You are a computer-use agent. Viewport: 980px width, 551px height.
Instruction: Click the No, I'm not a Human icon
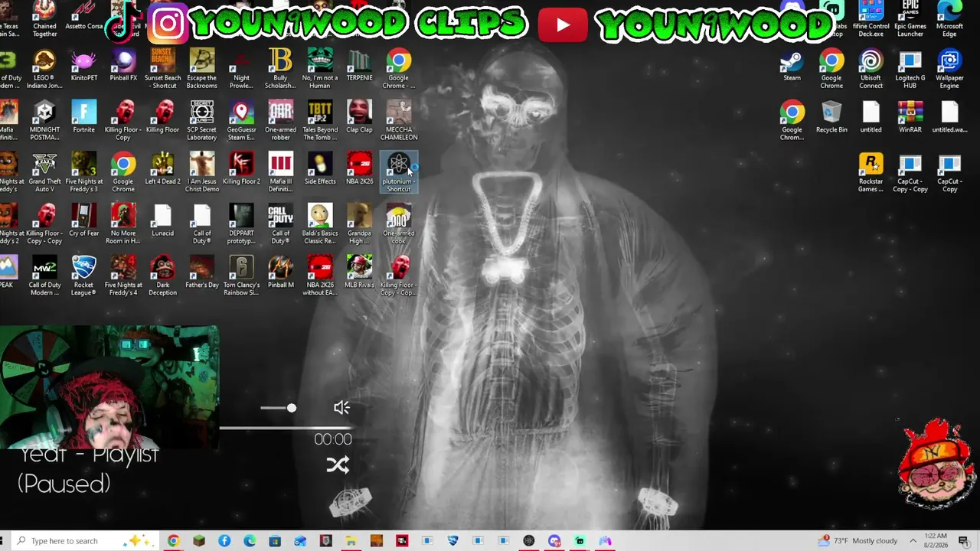coord(320,69)
